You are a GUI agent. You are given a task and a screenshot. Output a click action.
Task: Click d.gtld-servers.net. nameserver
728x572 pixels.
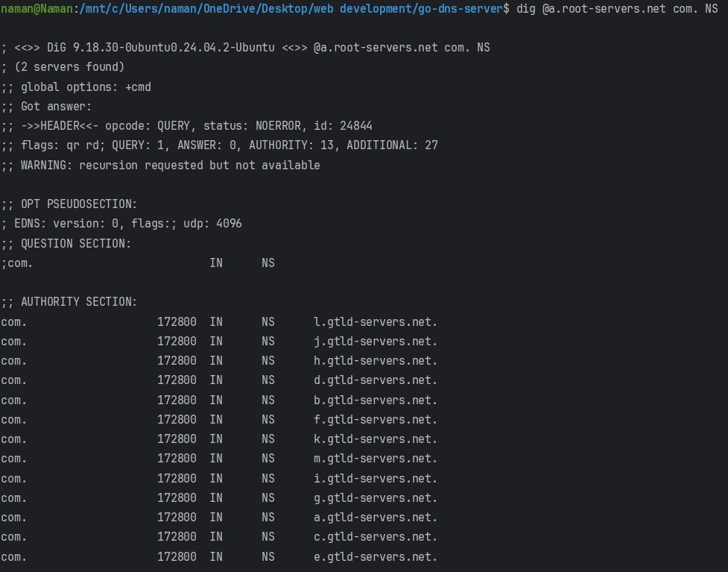[376, 380]
